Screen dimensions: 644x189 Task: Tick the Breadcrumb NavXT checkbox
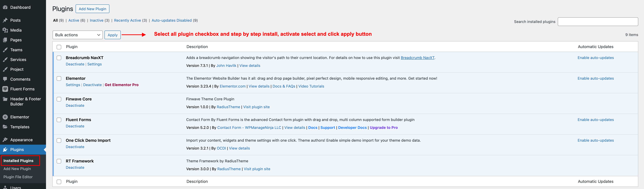coord(59,58)
